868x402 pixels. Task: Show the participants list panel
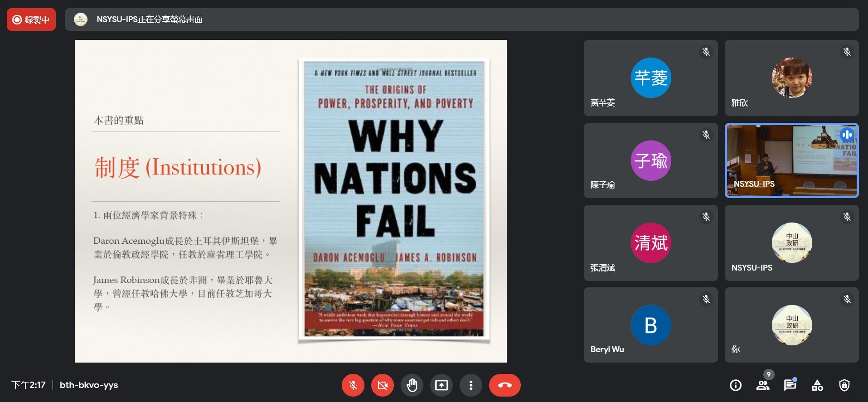[x=762, y=385]
